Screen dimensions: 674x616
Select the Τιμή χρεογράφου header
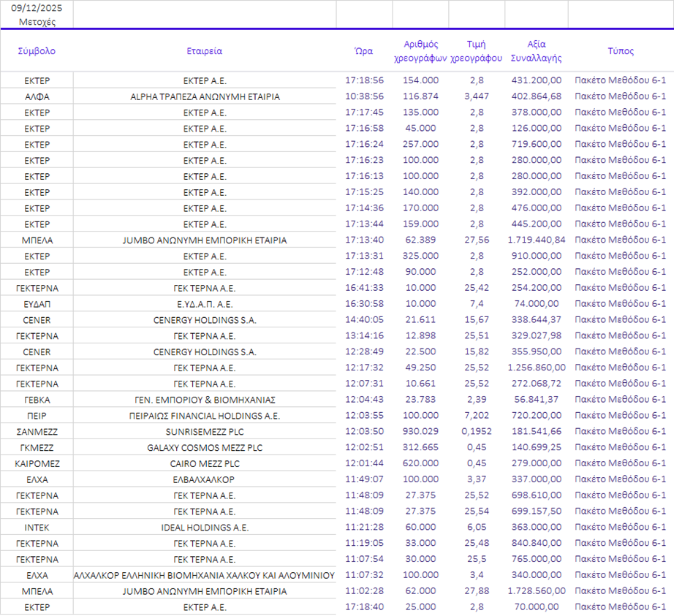pyautogui.click(x=476, y=50)
